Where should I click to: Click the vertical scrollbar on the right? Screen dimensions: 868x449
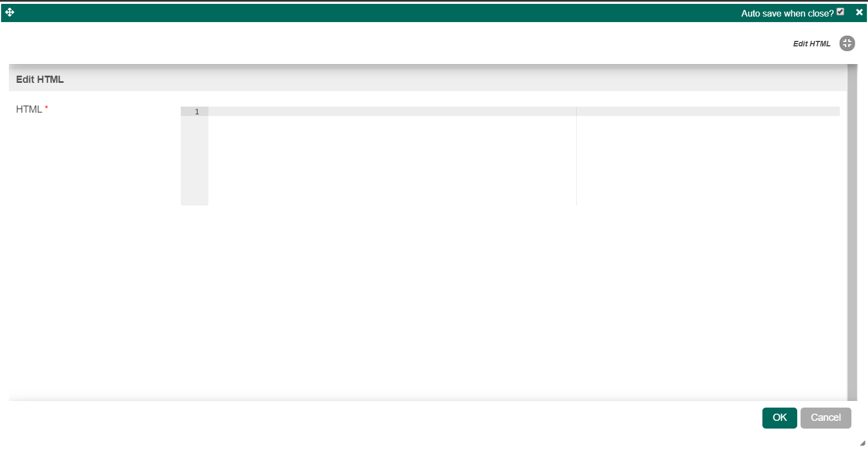click(x=852, y=232)
